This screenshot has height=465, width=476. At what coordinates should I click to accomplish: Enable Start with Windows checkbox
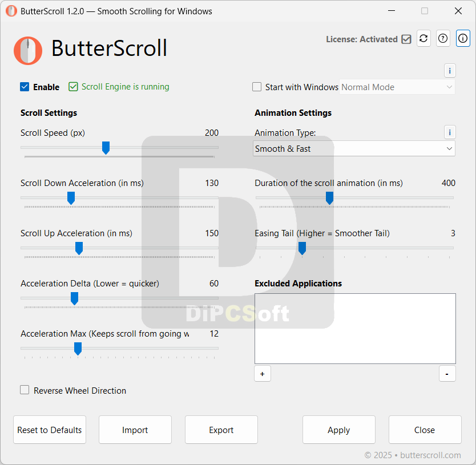(x=257, y=87)
